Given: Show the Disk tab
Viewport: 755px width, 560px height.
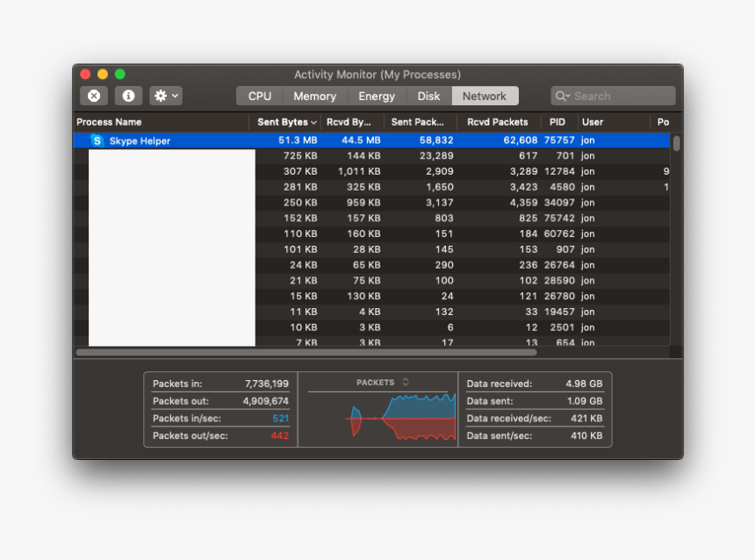Looking at the screenshot, I should (x=428, y=96).
